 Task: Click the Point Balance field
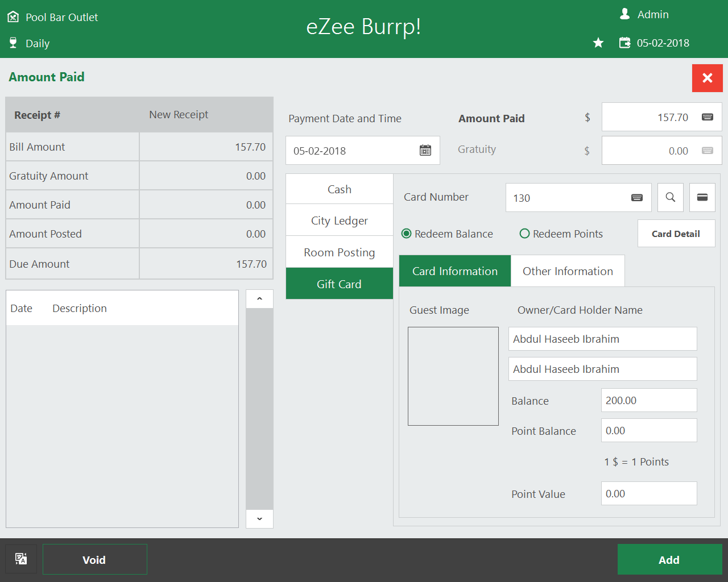tap(649, 430)
